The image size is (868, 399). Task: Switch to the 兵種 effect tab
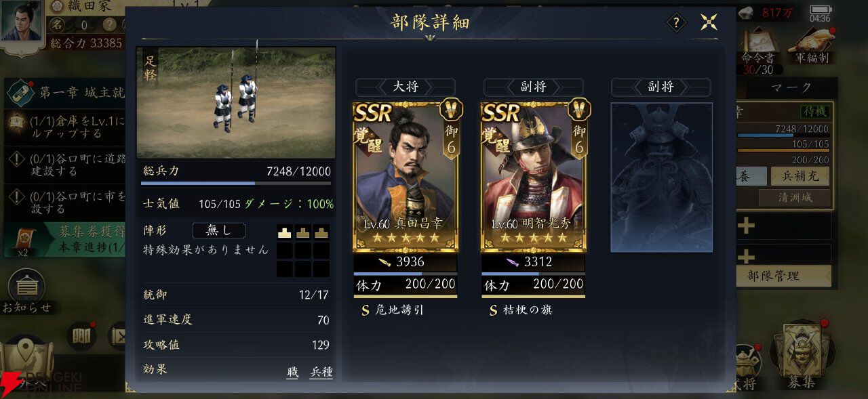click(321, 371)
